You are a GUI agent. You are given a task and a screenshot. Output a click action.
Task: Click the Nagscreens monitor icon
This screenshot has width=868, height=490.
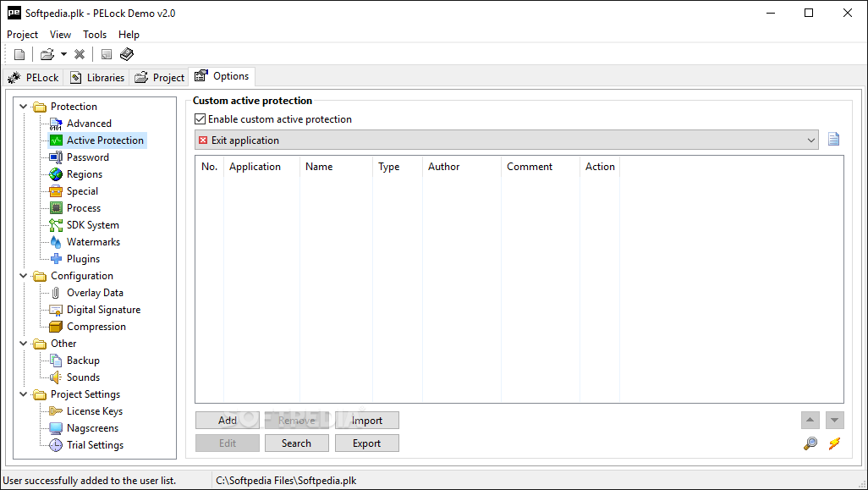56,428
